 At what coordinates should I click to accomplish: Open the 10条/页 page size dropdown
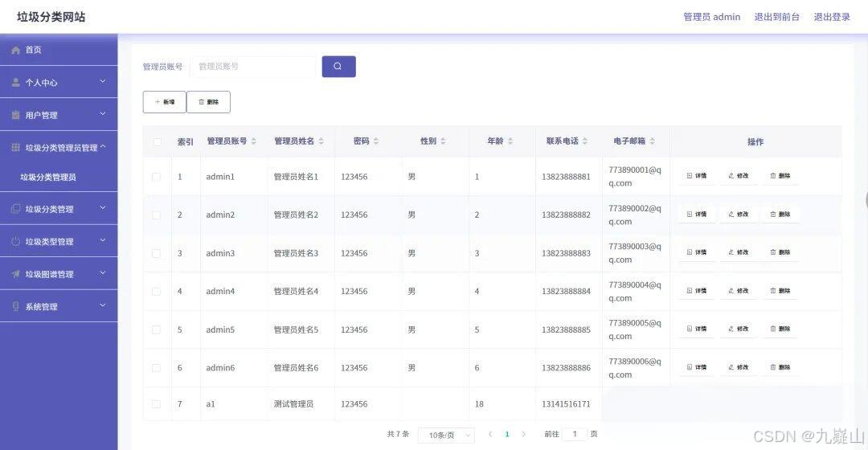tap(446, 436)
